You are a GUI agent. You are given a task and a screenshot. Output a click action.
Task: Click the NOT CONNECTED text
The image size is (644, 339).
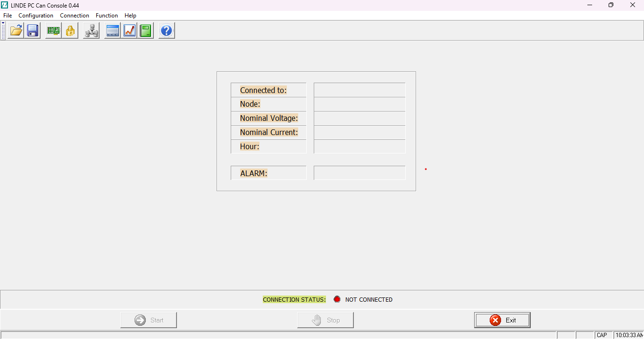(369, 299)
